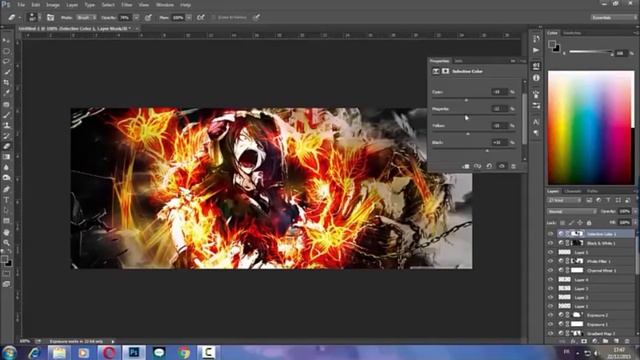Toggle adjustment visibility eye in Properties panel
The image size is (640, 360).
coord(502,166)
